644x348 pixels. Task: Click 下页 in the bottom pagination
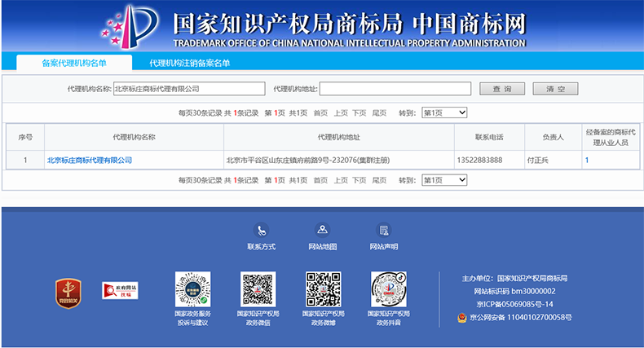tap(359, 180)
